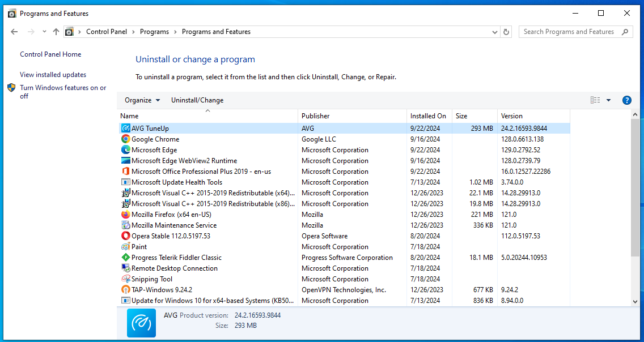Click the Opera Stable icon in list
644x342 pixels.
tap(126, 236)
